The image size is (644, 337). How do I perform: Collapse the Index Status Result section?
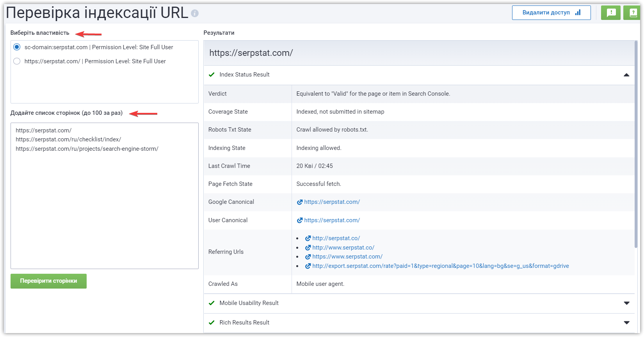[626, 75]
